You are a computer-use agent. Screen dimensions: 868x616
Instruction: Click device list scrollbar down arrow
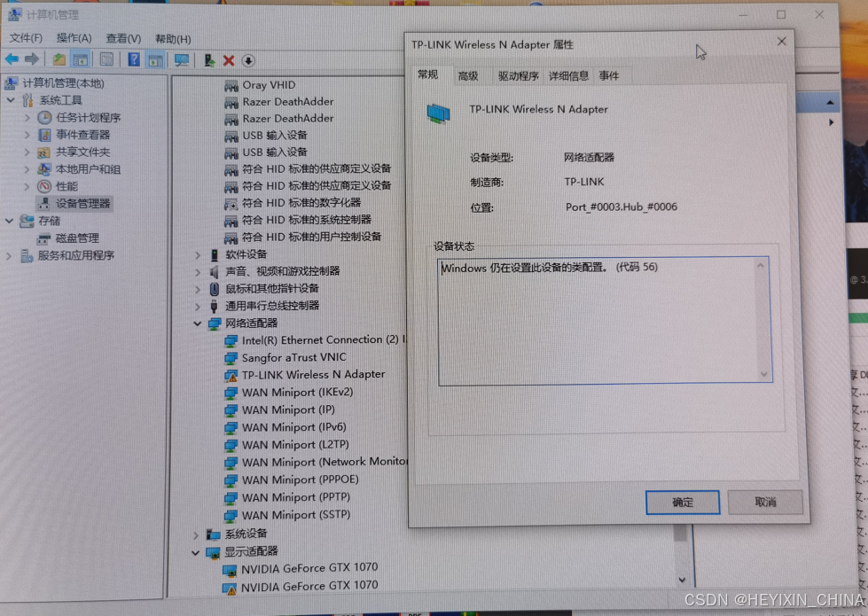click(x=682, y=580)
